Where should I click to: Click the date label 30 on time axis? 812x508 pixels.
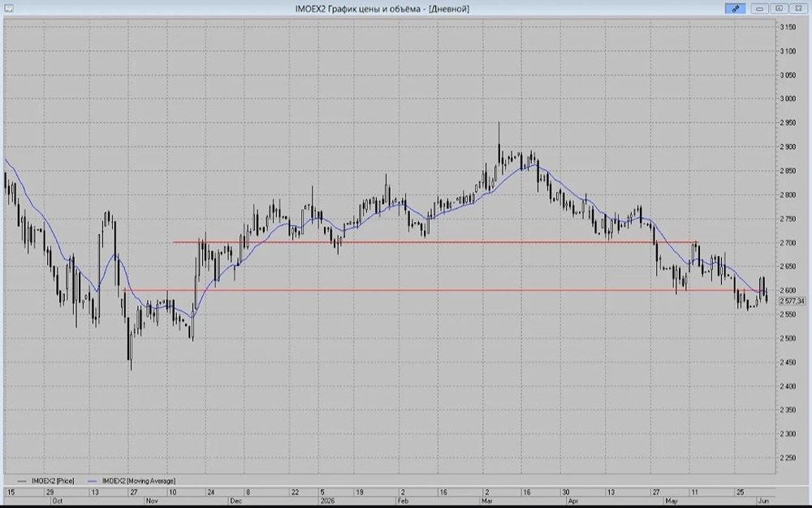(x=565, y=492)
